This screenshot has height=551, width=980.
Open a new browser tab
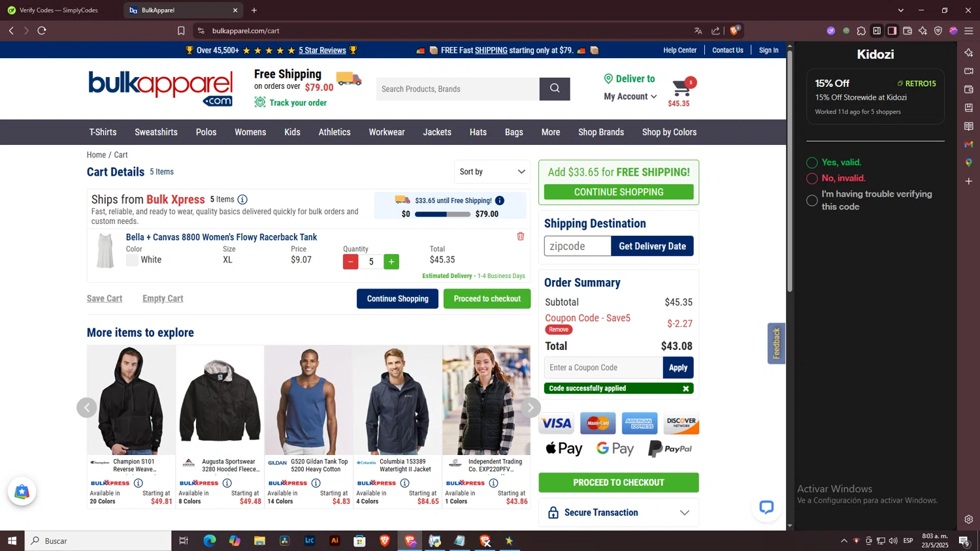254,10
